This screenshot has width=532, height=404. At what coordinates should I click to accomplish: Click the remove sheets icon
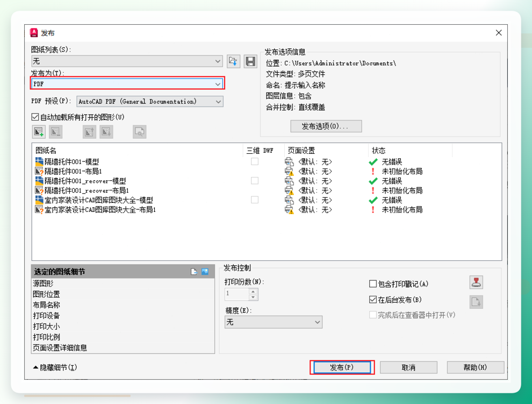click(56, 132)
